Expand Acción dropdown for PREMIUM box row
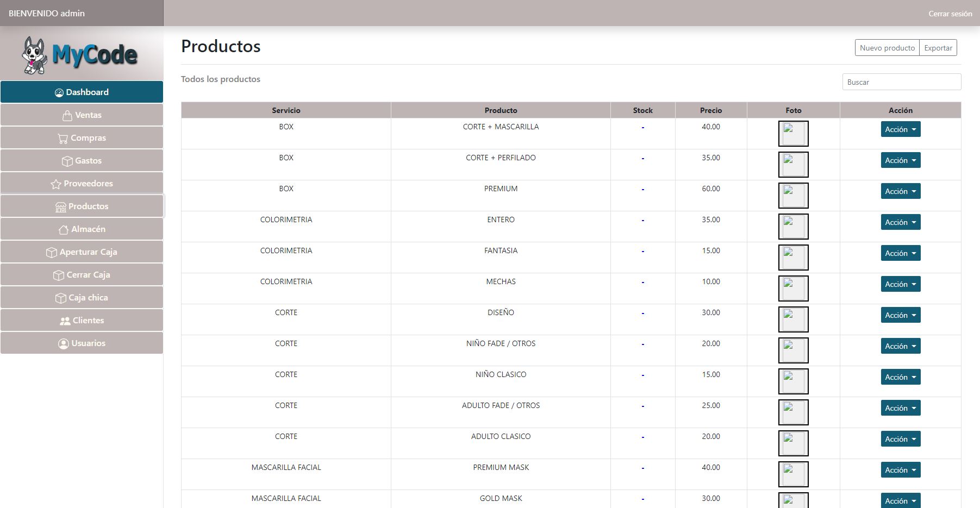Image resolution: width=980 pixels, height=508 pixels. coord(900,191)
